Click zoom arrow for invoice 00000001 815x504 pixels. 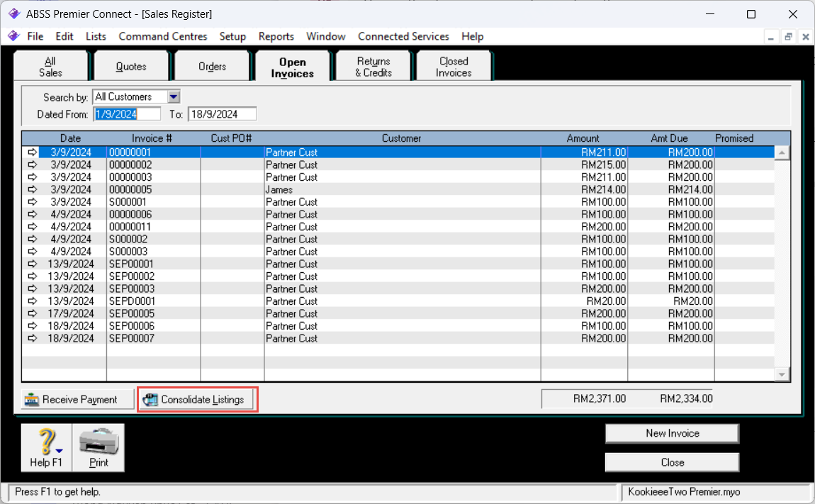33,152
